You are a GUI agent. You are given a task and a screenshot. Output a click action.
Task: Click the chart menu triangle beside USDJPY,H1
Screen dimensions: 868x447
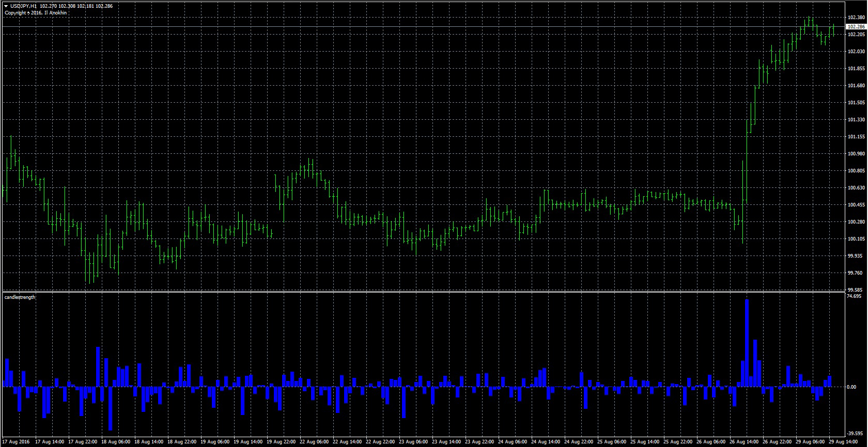coord(5,6)
